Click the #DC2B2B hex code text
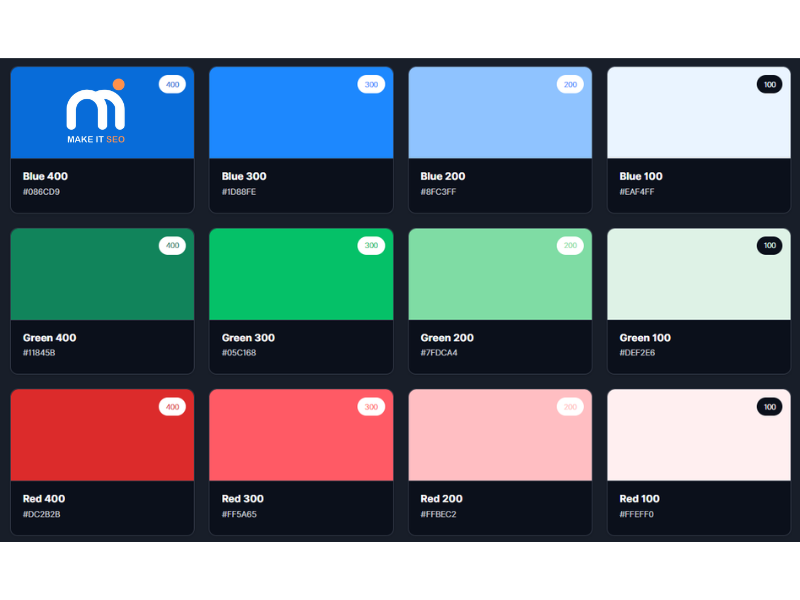This screenshot has height=600, width=800. [42, 514]
